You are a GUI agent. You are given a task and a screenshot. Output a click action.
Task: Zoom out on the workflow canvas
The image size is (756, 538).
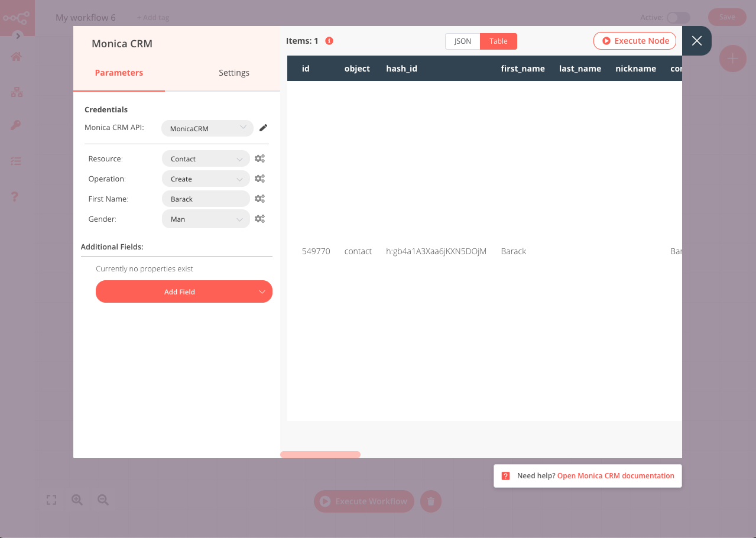[x=103, y=500]
